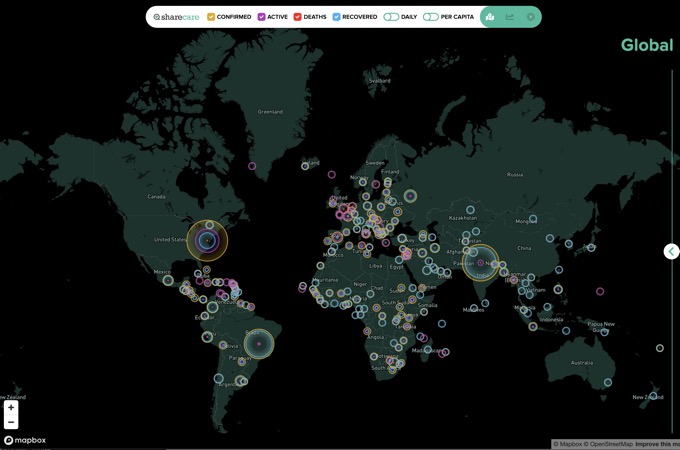Screen dimensions: 680x450
Task: Enable the Per Capita toggle
Action: click(x=431, y=17)
